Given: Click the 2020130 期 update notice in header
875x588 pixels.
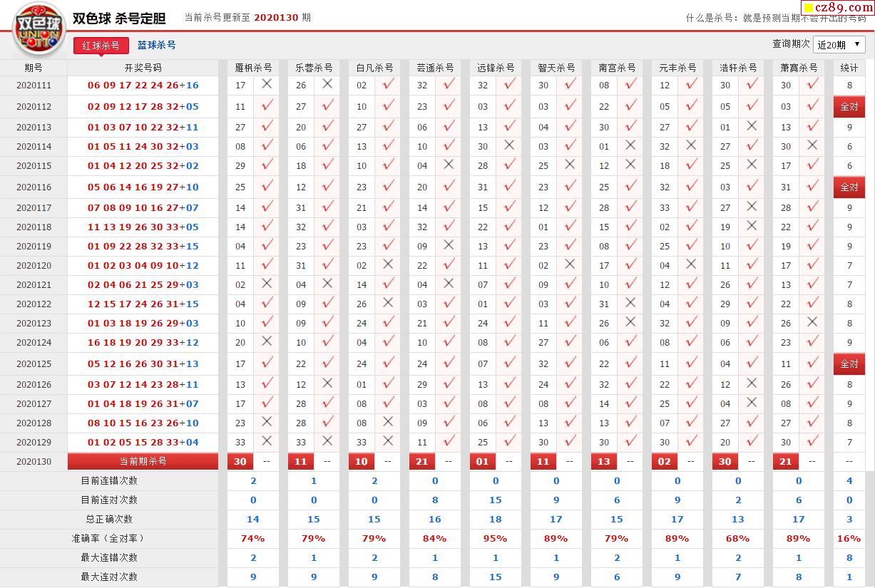Looking at the screenshot, I should 247,17.
